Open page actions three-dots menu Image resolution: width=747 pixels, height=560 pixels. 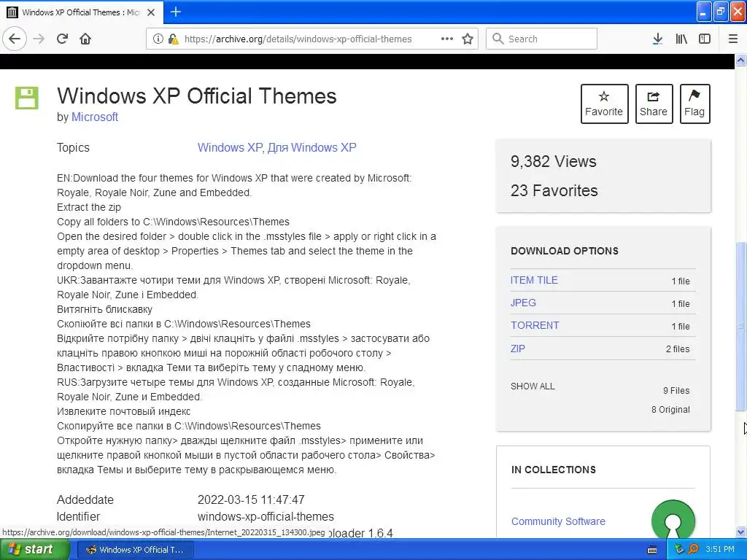(447, 39)
